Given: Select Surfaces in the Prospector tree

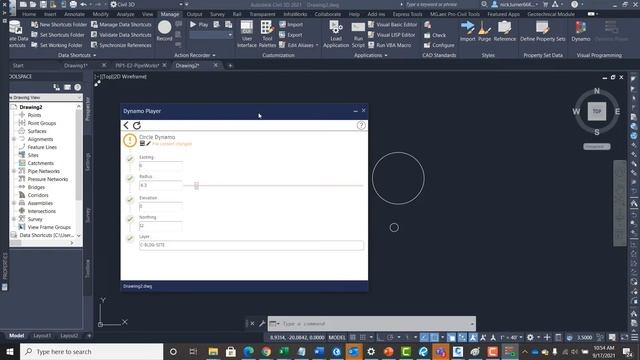Looking at the screenshot, I should point(37,131).
